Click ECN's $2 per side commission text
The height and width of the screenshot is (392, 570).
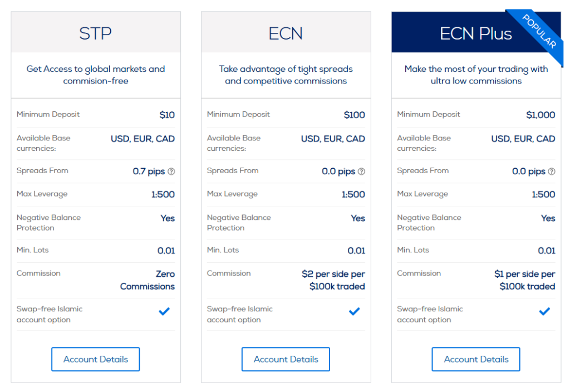[x=333, y=280]
